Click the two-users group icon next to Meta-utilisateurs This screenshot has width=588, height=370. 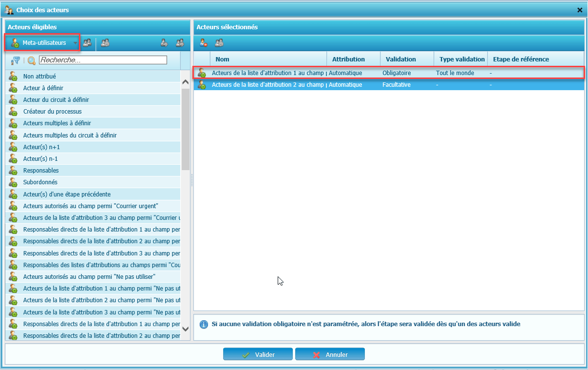[87, 43]
